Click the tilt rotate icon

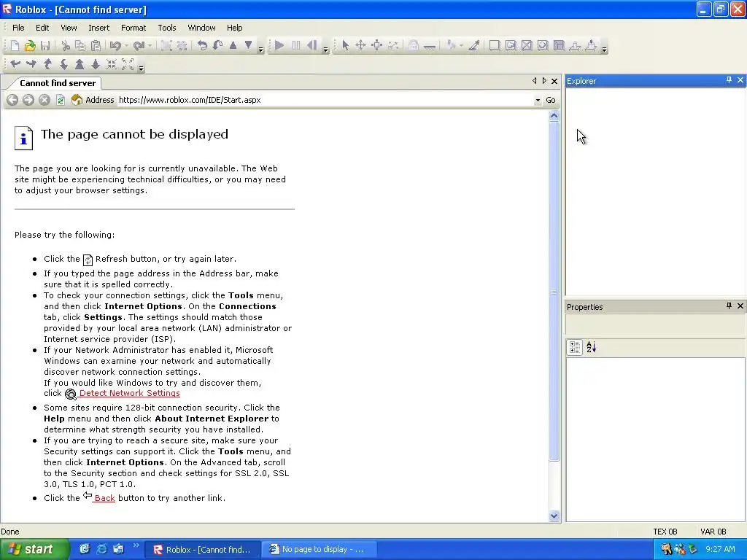tap(217, 46)
